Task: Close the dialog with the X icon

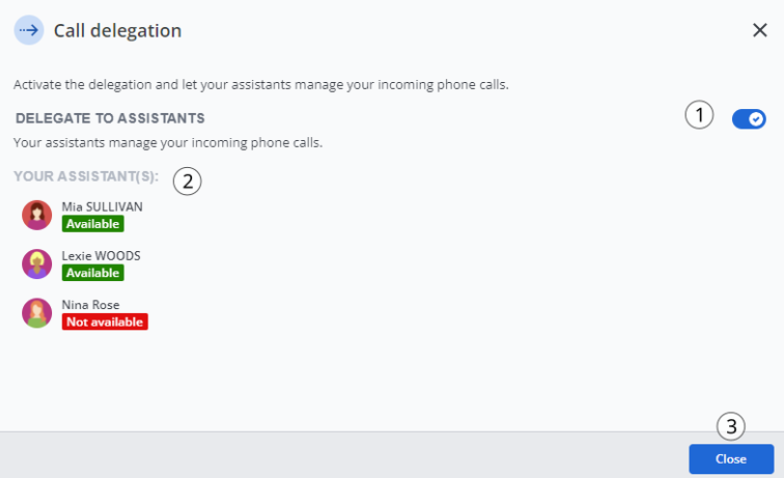Action: [760, 30]
